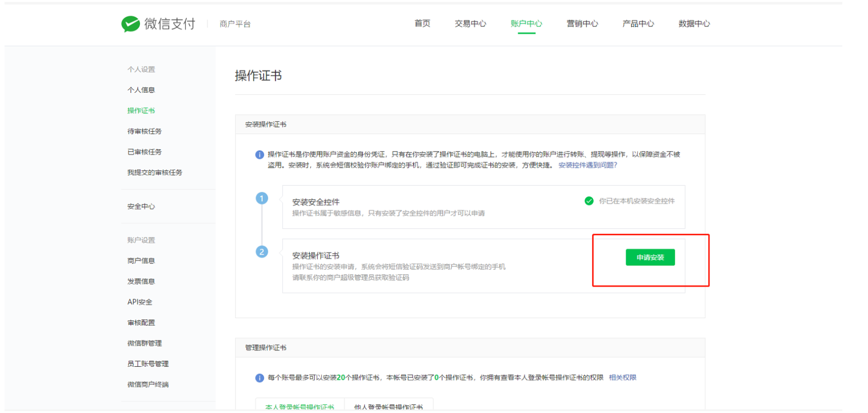Click the step 1 circle icon
This screenshot has height=413, width=868.
262,198
